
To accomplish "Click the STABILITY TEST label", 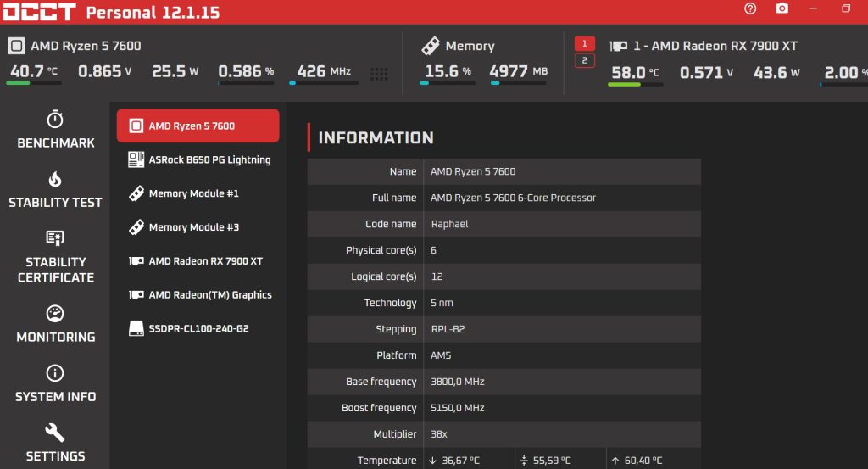I will click(55, 203).
